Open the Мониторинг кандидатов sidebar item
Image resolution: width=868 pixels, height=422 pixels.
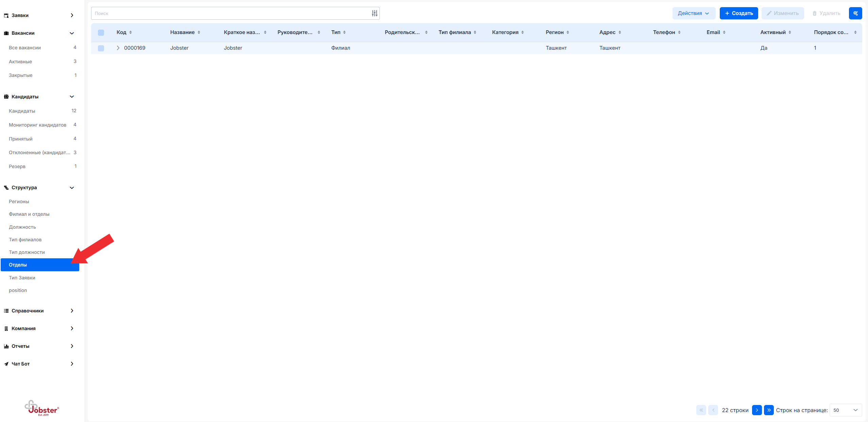[x=37, y=125]
